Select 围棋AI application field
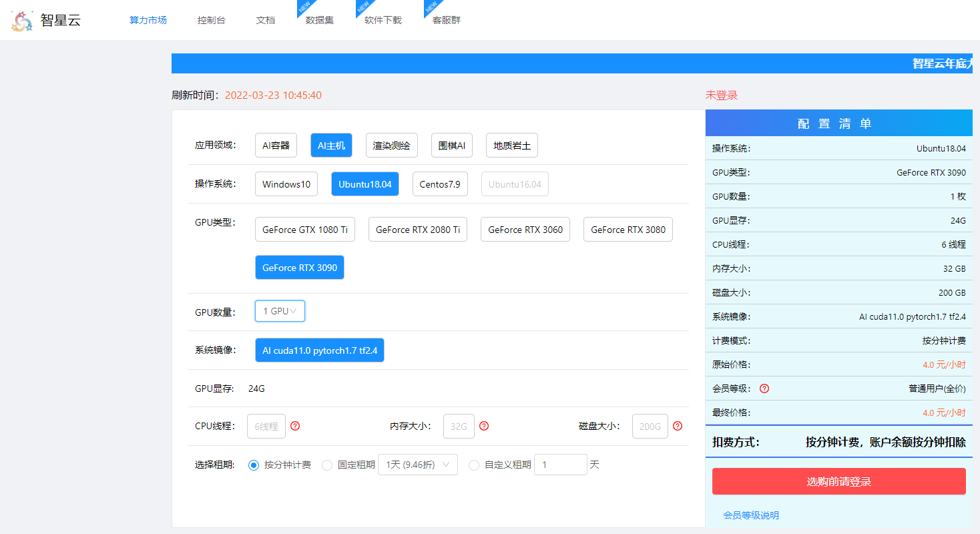Image resolution: width=980 pixels, height=534 pixels. [452, 146]
